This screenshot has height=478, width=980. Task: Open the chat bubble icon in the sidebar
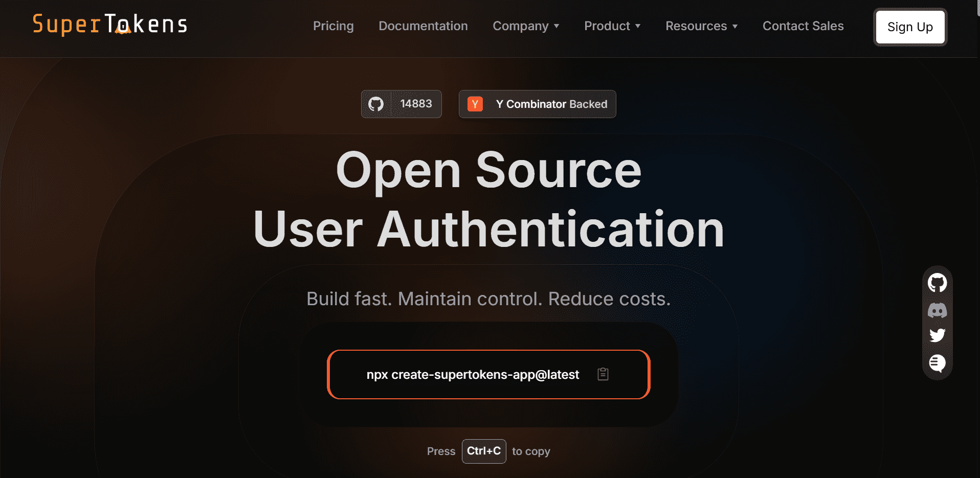937,363
